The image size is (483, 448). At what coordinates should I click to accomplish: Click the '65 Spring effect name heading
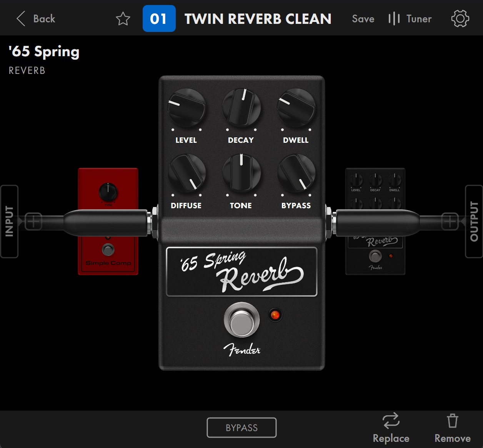click(x=44, y=51)
